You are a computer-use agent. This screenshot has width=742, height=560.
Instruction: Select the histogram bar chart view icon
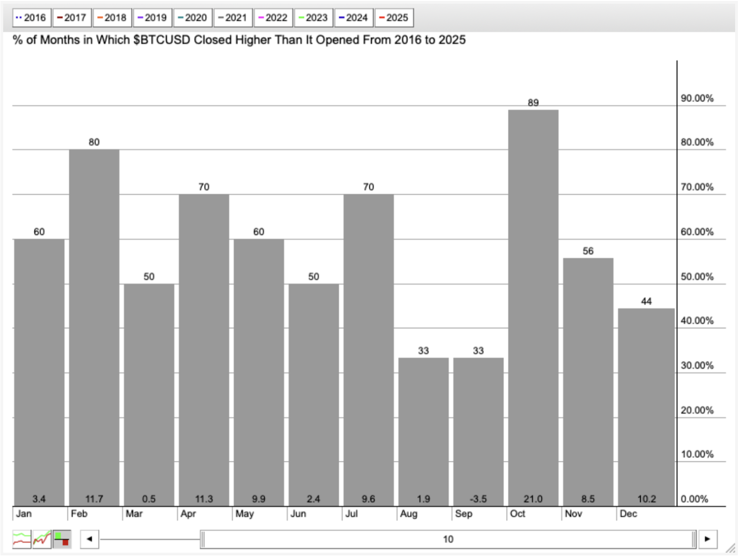click(62, 539)
